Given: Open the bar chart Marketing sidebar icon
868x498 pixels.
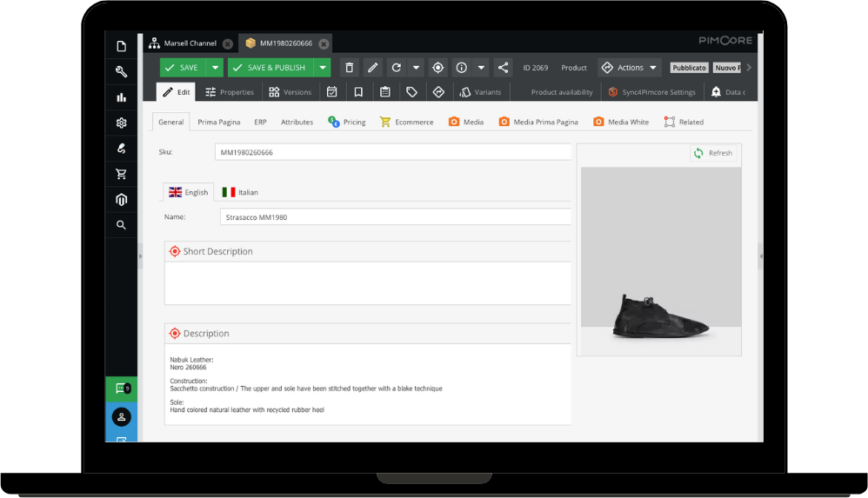Looking at the screenshot, I should 121,97.
